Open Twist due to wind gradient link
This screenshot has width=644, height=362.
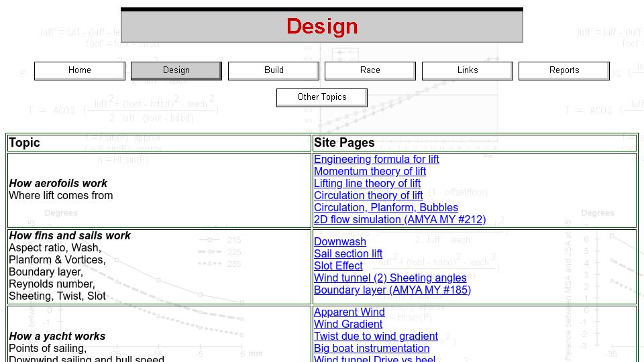click(x=376, y=336)
